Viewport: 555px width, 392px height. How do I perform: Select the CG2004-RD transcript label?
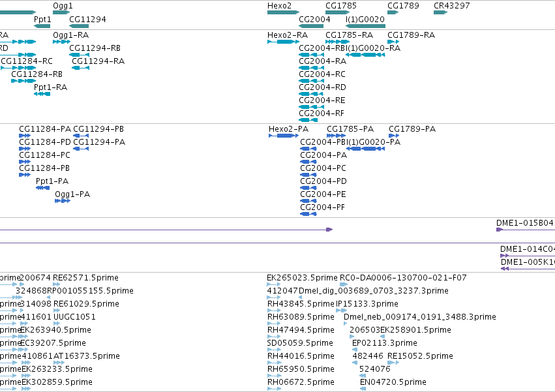click(x=322, y=87)
